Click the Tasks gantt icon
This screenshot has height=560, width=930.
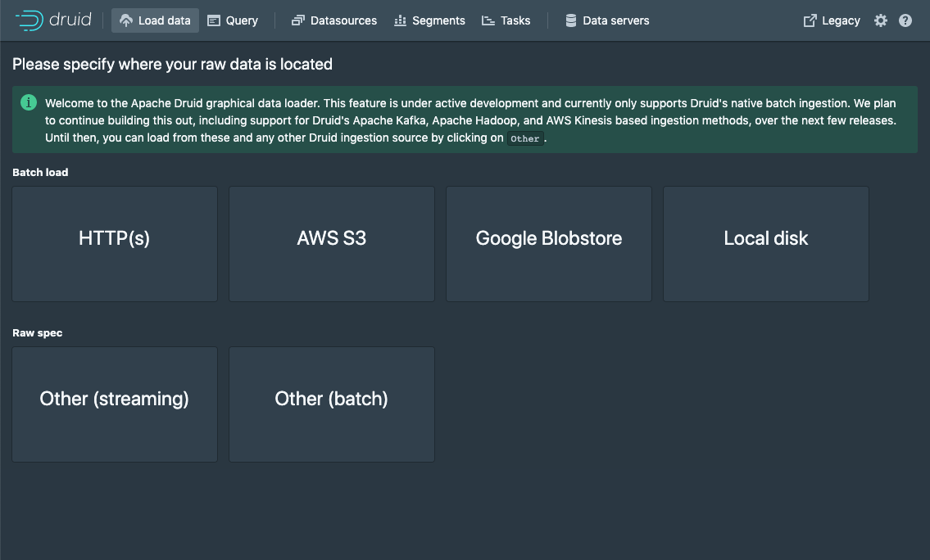pos(488,20)
